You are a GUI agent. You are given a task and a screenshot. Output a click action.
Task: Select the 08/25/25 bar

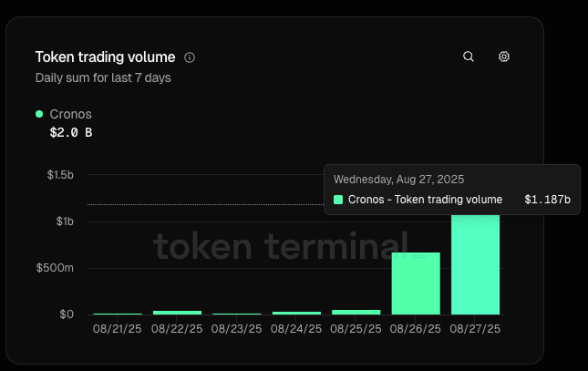tap(356, 312)
